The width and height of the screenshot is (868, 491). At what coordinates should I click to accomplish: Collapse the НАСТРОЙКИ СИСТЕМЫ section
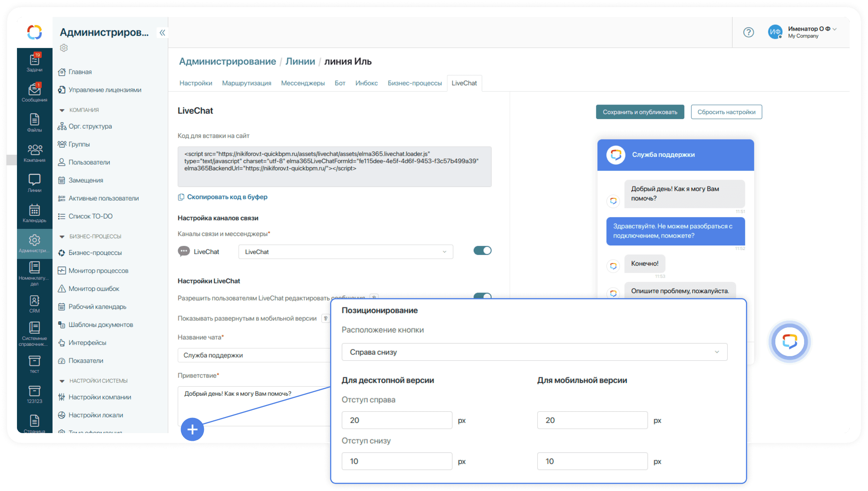[x=62, y=381]
